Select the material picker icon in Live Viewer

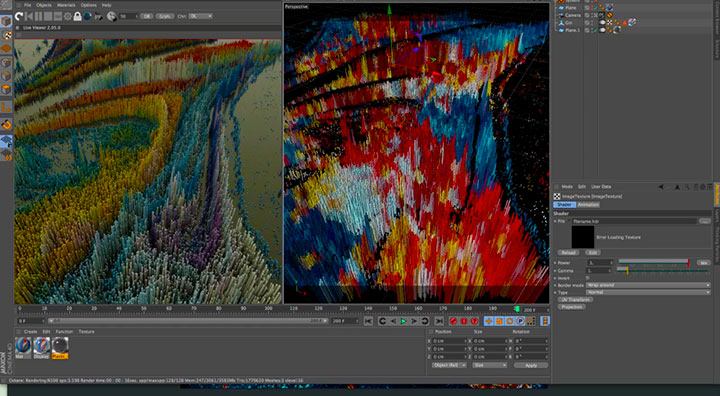click(x=112, y=17)
